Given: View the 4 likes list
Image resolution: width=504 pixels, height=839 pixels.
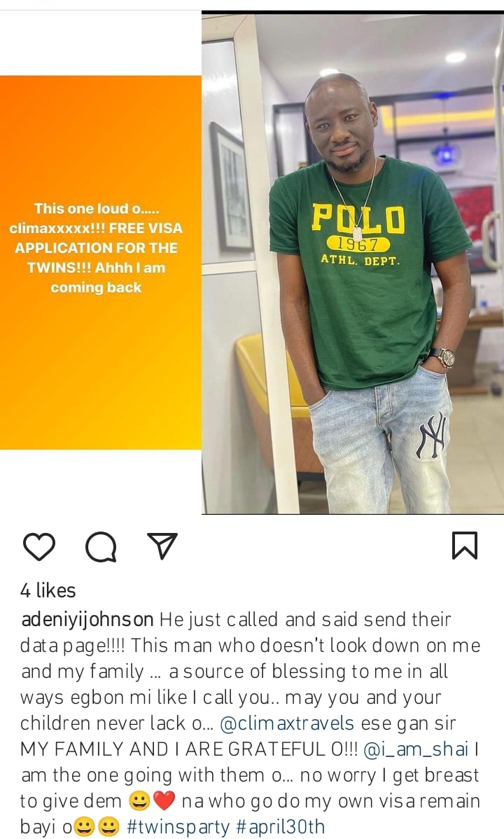Looking at the screenshot, I should pyautogui.click(x=48, y=590).
